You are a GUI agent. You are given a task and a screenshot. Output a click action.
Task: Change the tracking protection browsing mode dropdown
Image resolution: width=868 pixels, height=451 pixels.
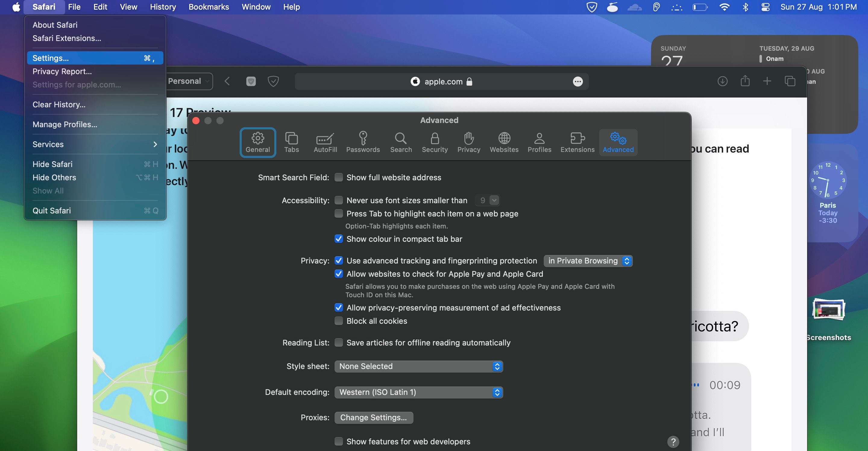pyautogui.click(x=588, y=260)
